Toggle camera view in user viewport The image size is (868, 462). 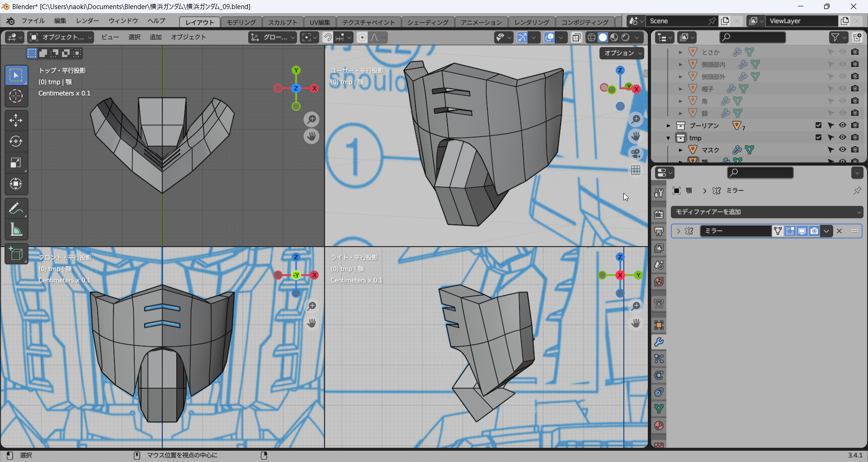coord(636,153)
